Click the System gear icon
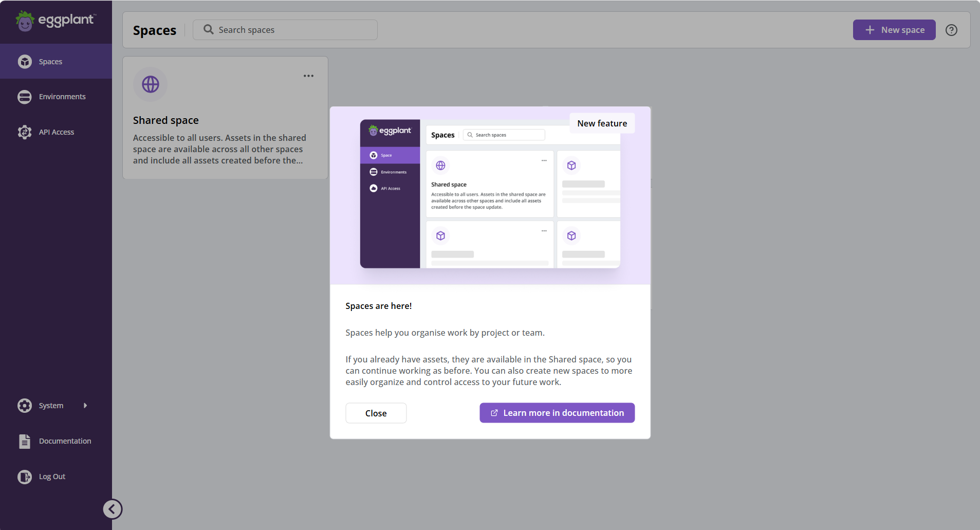 (25, 406)
